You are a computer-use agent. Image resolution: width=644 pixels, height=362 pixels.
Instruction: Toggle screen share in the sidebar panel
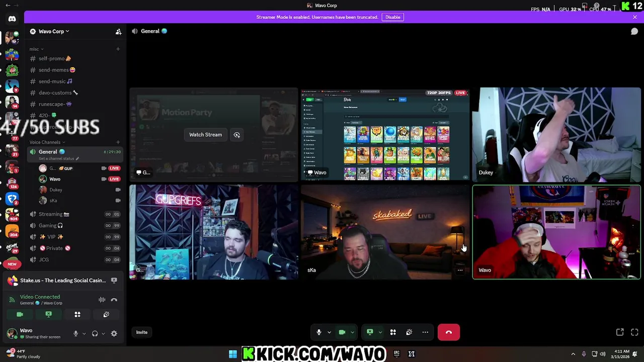(48, 314)
